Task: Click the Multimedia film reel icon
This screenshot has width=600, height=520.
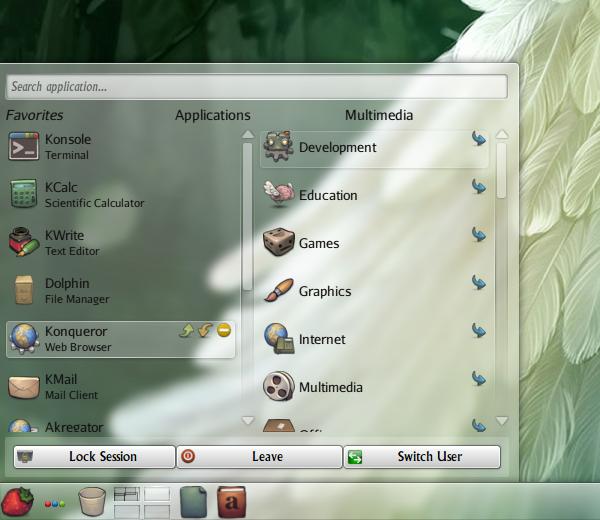Action: pyautogui.click(x=279, y=386)
